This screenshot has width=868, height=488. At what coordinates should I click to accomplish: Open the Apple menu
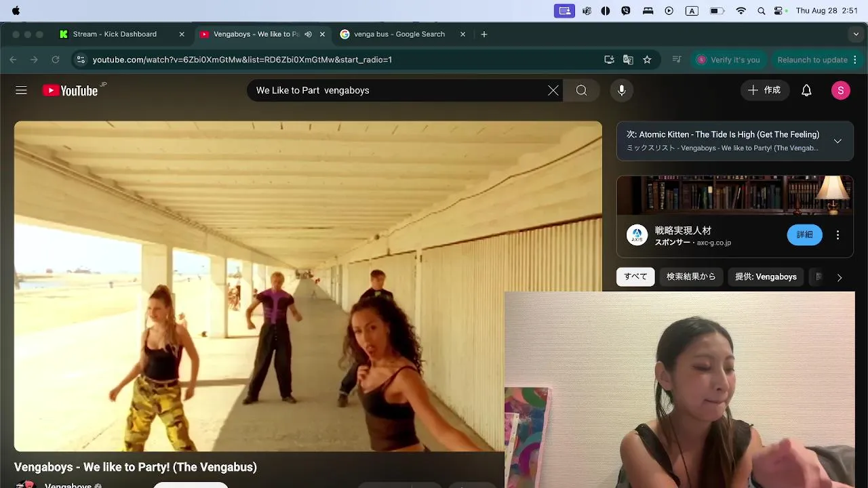16,11
